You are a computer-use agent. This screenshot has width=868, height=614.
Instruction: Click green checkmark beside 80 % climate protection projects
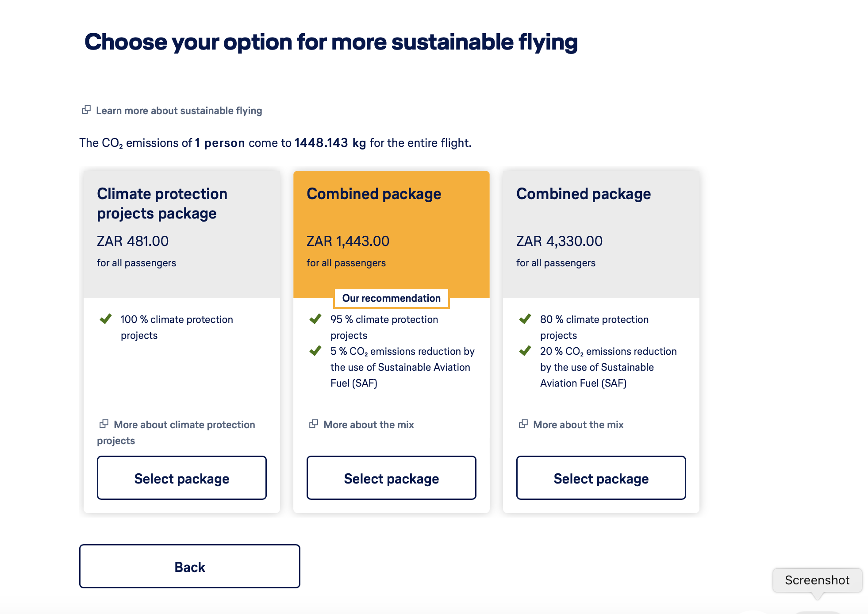click(x=525, y=319)
